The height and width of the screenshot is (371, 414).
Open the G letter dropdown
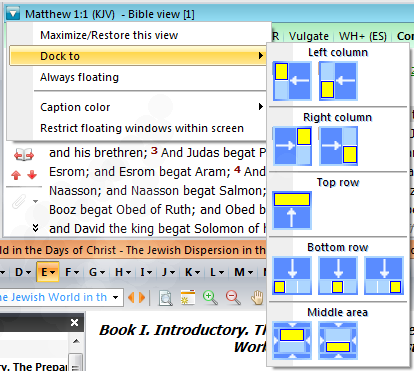point(97,272)
